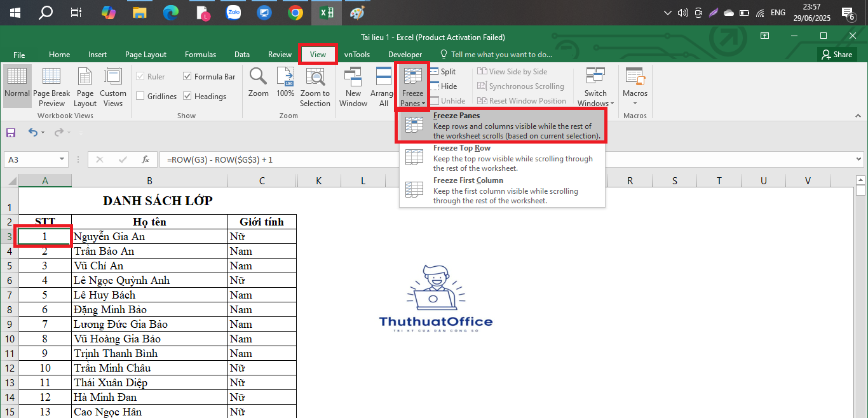Open File Explorer from taskbar

point(139,12)
